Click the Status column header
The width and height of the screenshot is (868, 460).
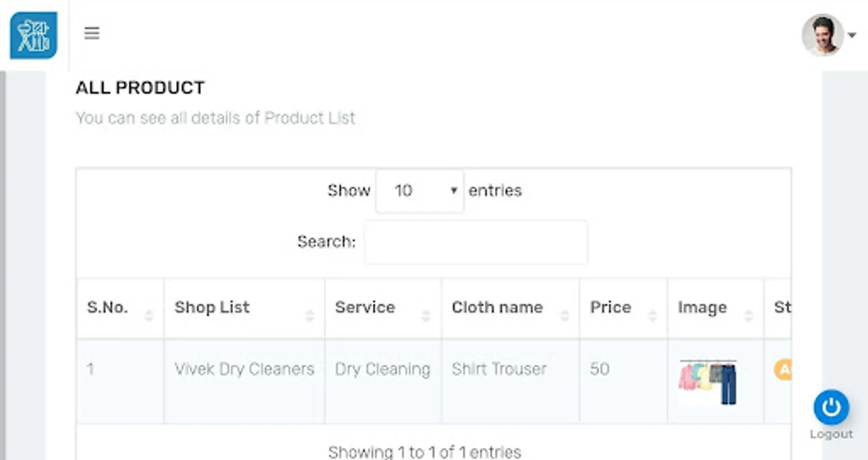pos(781,308)
